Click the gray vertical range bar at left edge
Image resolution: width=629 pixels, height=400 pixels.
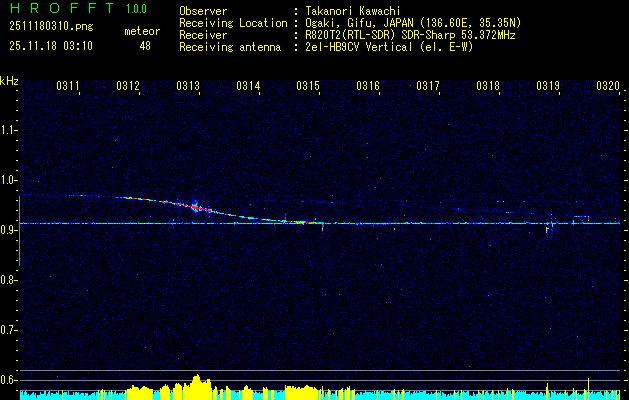click(x=19, y=231)
